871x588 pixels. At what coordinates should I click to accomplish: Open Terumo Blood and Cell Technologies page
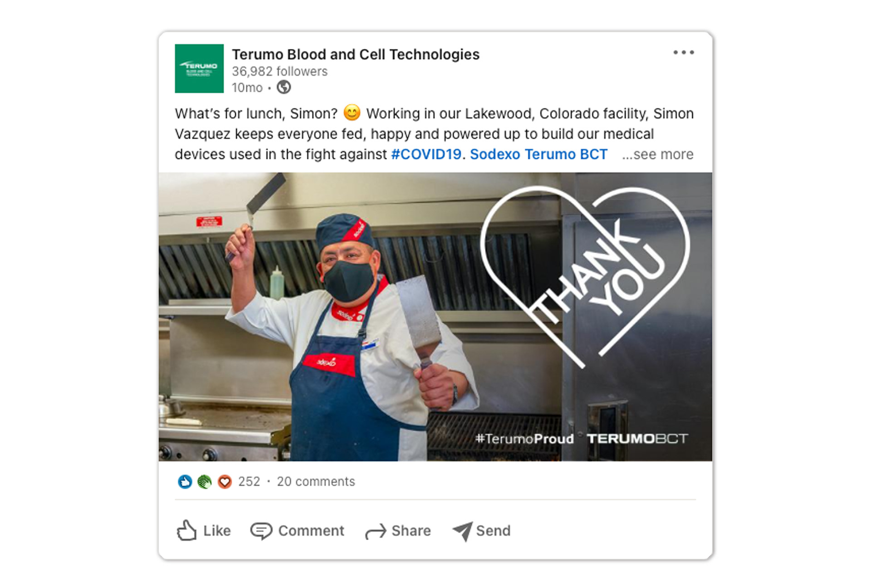[356, 54]
